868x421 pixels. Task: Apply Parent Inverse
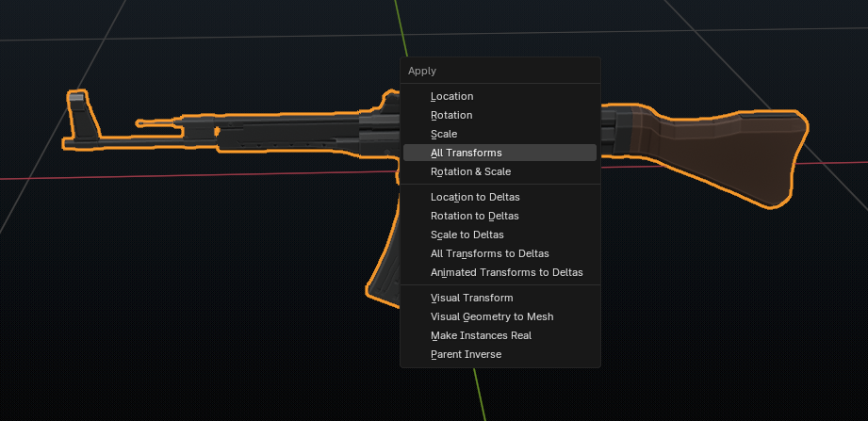pos(466,354)
